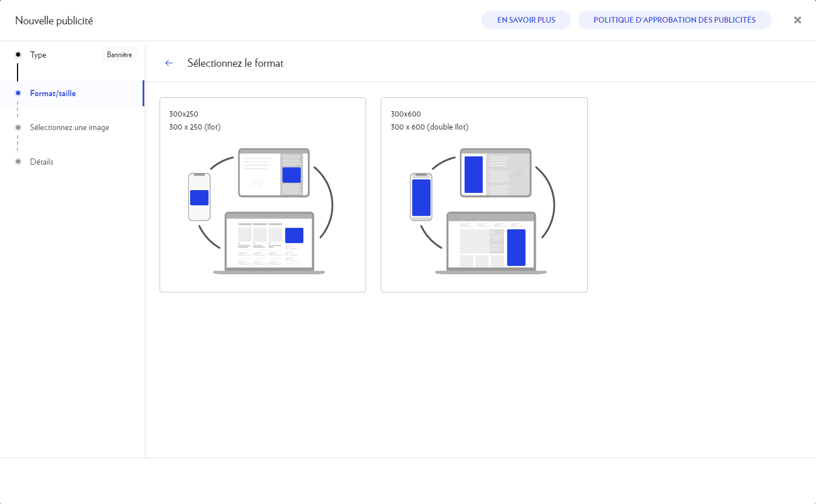Click phone icon in 300x600 card
The image size is (816, 504).
[x=421, y=197]
